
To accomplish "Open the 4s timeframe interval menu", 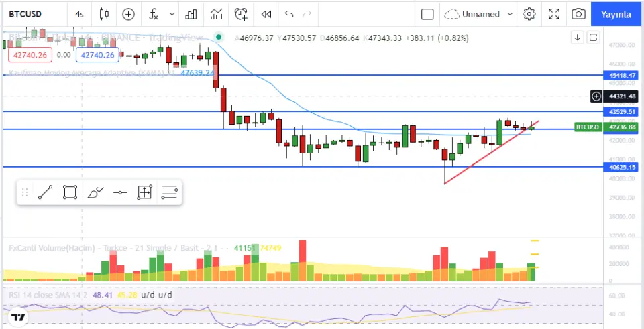I will pyautogui.click(x=80, y=14).
